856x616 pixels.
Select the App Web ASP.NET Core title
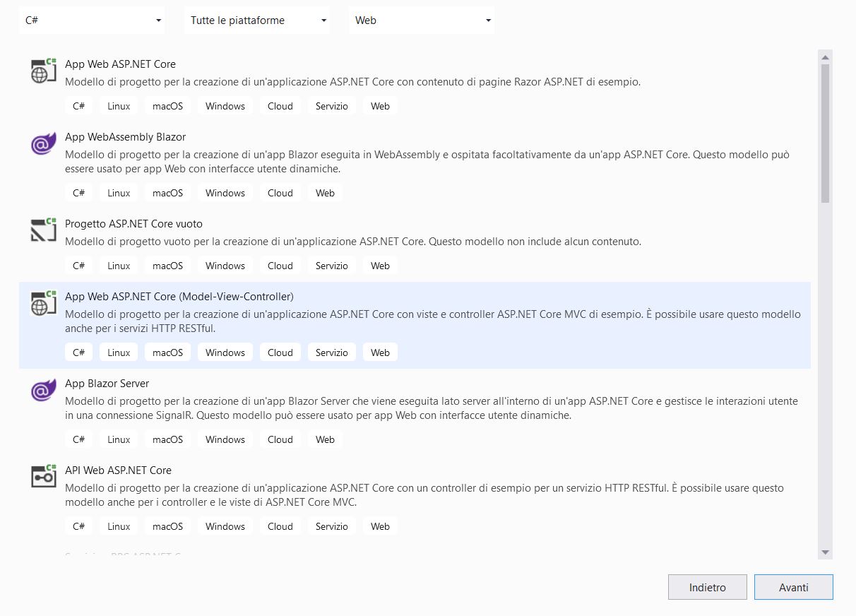(x=120, y=64)
